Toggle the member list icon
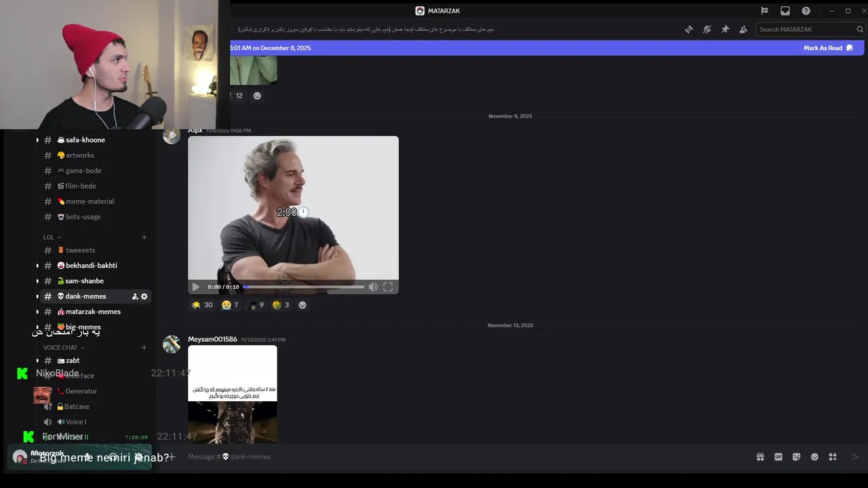868x488 pixels. click(743, 29)
